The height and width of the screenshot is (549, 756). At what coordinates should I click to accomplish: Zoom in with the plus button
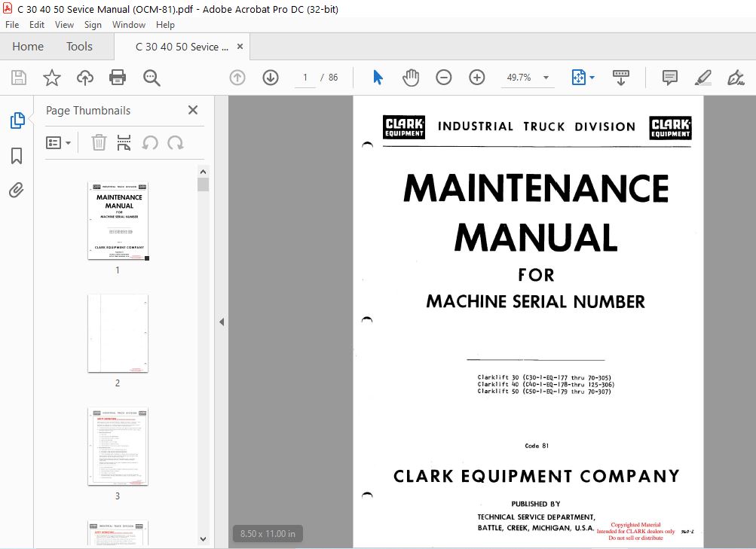point(477,78)
